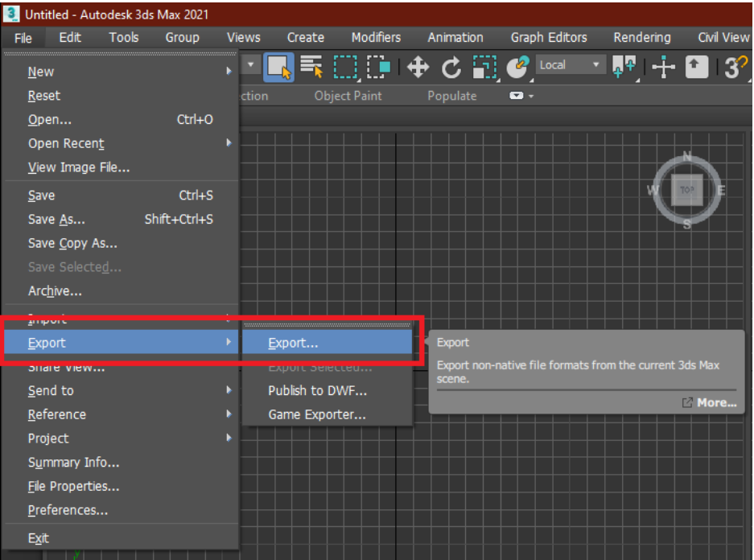This screenshot has height=560, width=754.
Task: Open the Tools menu
Action: click(x=124, y=38)
